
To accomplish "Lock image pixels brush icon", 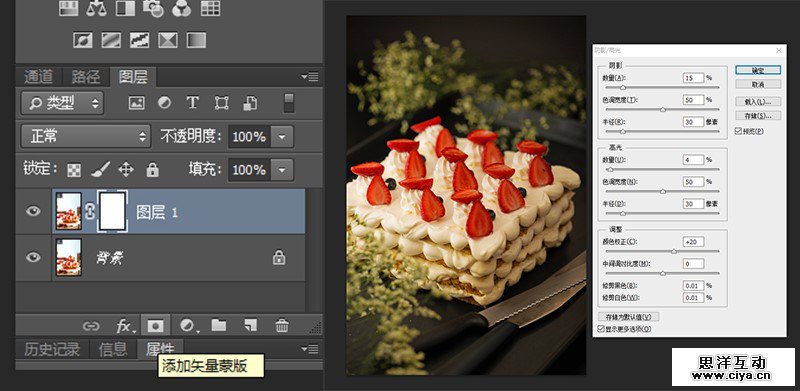I will click(101, 169).
